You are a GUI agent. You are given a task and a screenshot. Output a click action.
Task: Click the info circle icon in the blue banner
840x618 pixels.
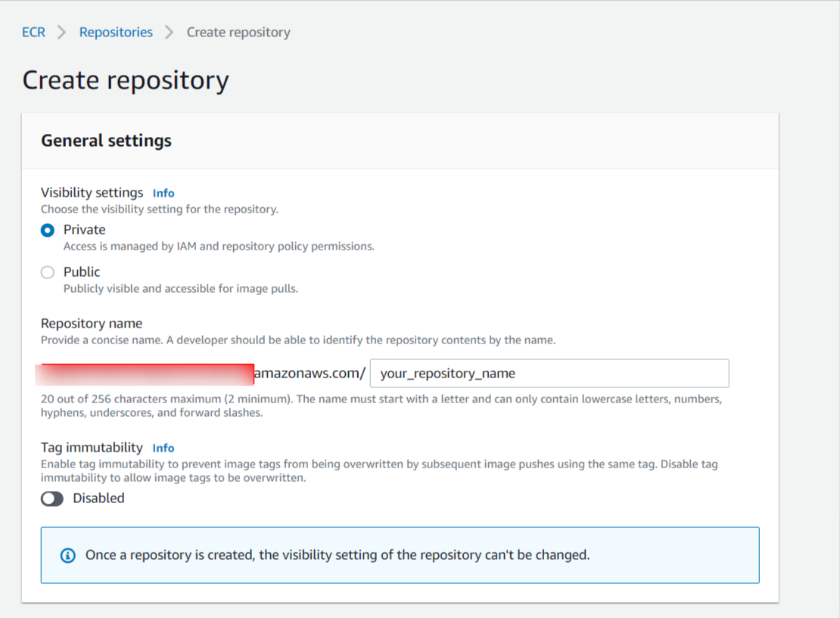point(68,555)
